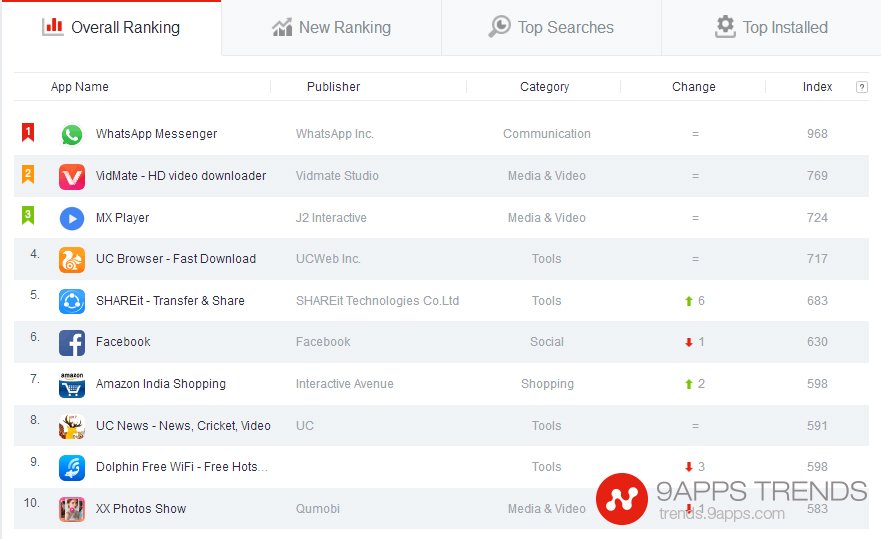The height and width of the screenshot is (539, 881).
Task: Click the Amazon India Shopping app icon
Action: [x=72, y=385]
